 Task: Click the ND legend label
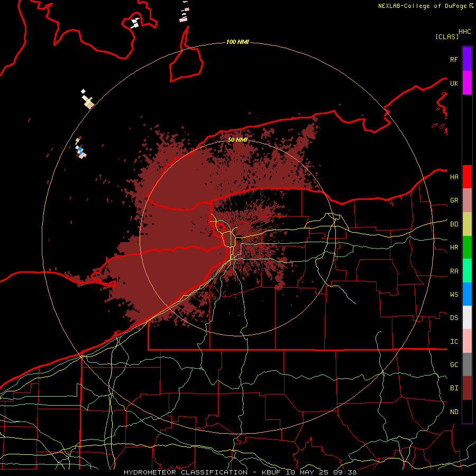coord(454,411)
